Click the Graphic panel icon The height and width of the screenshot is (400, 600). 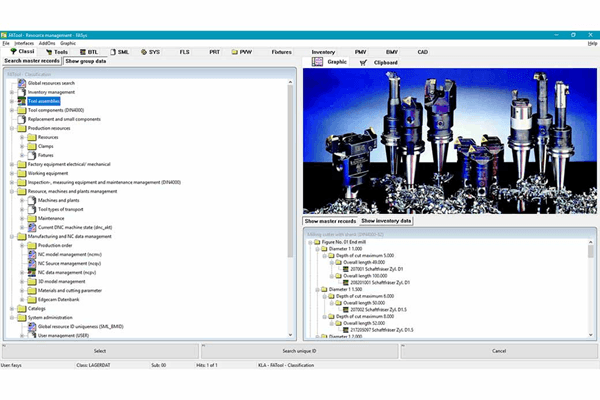pos(317,62)
